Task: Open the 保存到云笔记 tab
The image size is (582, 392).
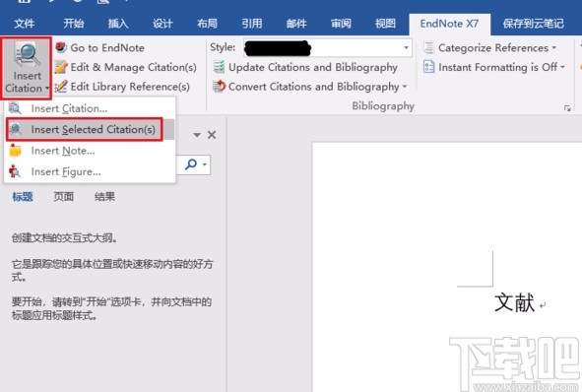Action: point(534,24)
